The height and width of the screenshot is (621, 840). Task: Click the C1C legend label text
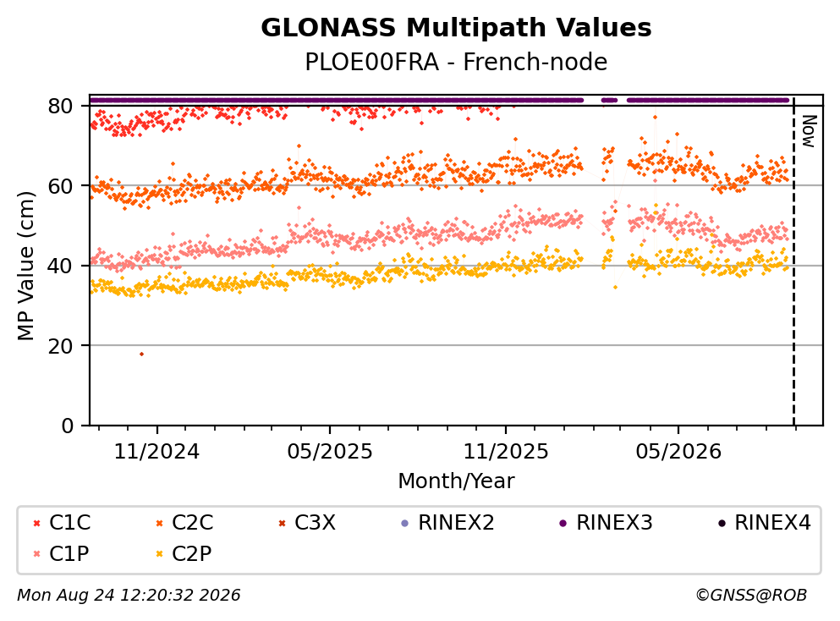69,523
